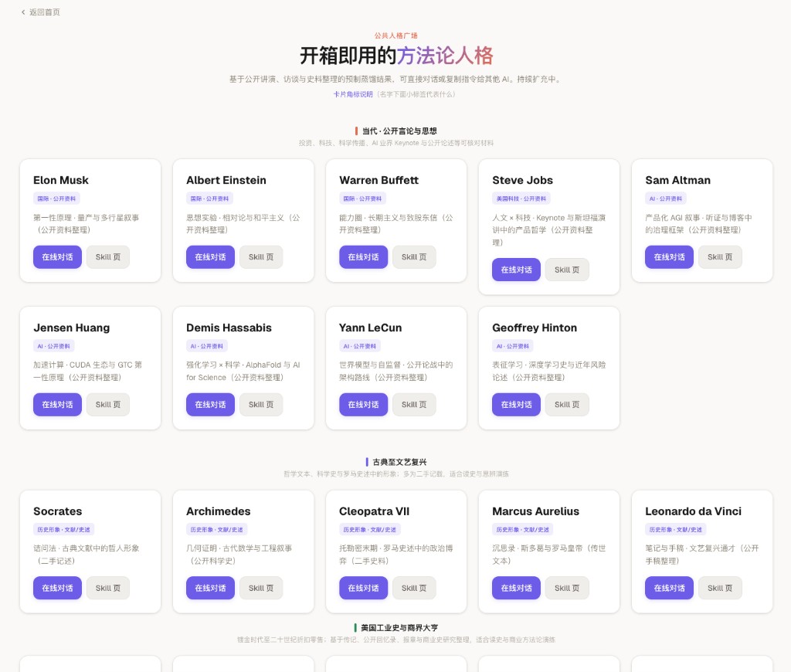Open the 卡片角标说明 link
This screenshot has width=791, height=672.
pos(352,94)
